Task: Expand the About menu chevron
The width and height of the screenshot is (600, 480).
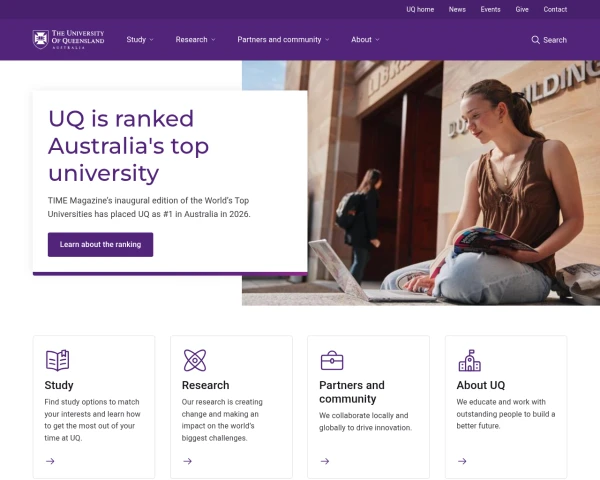Action: point(377,40)
